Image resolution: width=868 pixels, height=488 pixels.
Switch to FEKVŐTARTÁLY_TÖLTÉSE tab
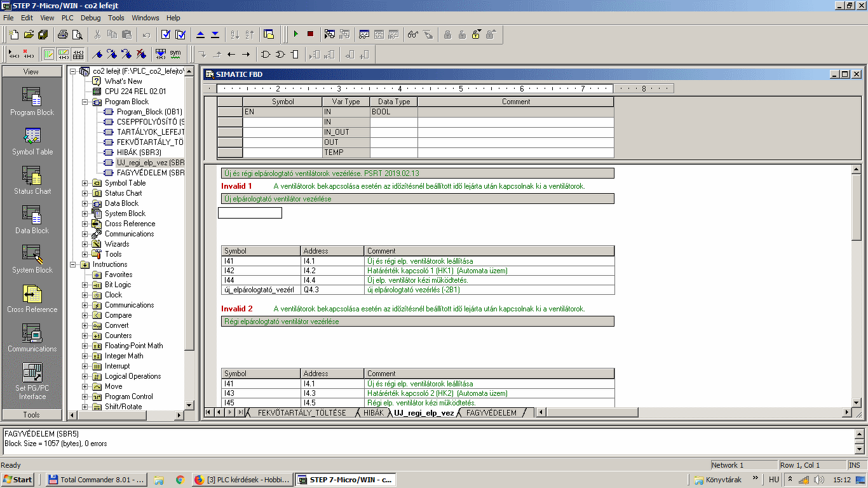click(x=302, y=413)
